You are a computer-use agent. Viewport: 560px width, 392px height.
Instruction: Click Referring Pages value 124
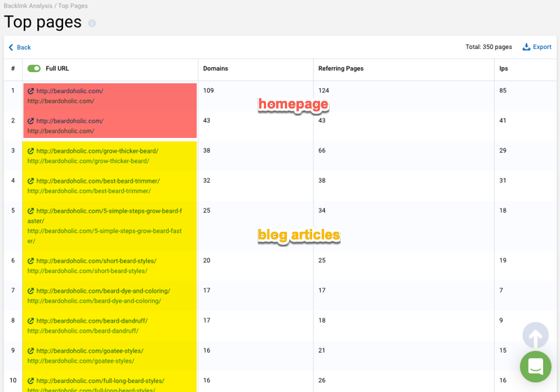pyautogui.click(x=323, y=91)
